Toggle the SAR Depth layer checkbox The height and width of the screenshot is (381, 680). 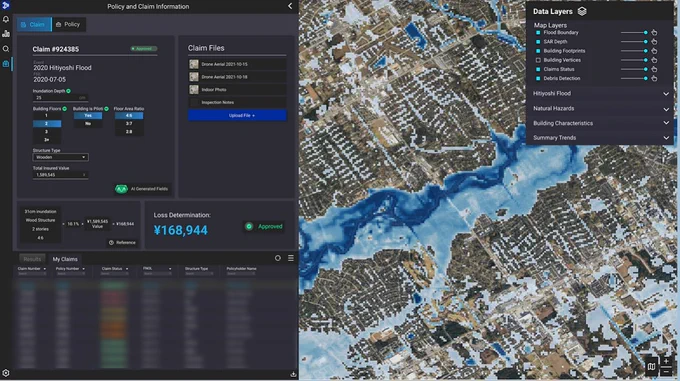[x=538, y=42]
